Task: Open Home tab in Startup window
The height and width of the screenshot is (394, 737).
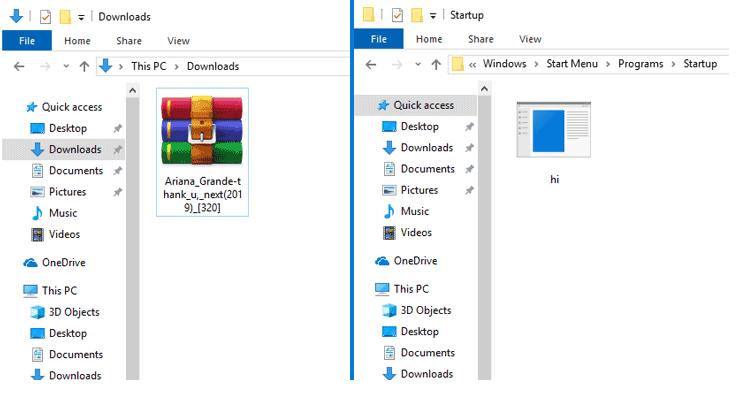Action: 429,39
